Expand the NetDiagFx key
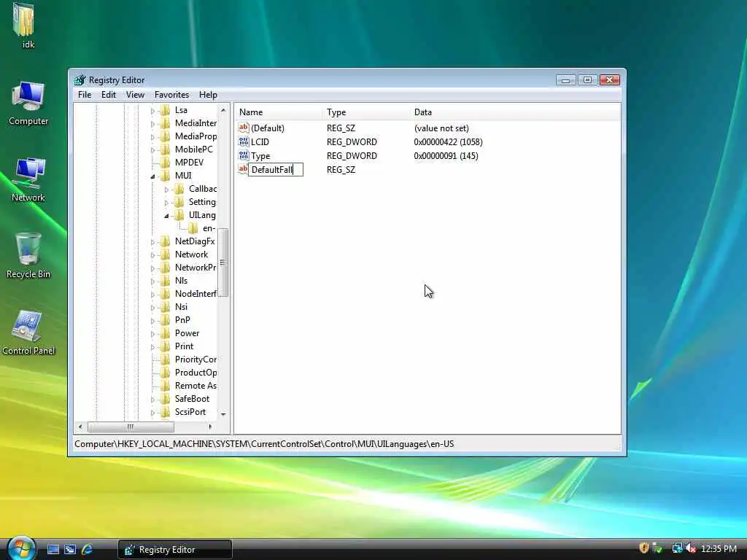 tap(152, 242)
